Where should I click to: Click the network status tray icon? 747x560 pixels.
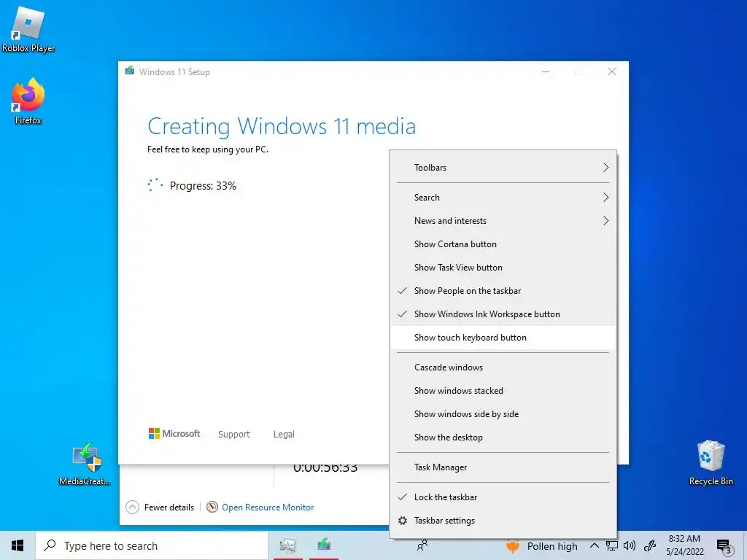click(x=612, y=545)
